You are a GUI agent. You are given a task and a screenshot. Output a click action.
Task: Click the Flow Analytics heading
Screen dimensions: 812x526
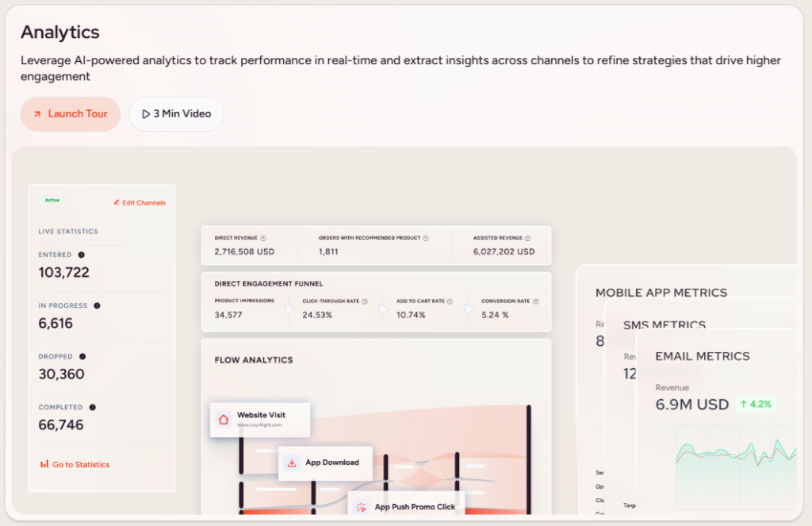(253, 360)
